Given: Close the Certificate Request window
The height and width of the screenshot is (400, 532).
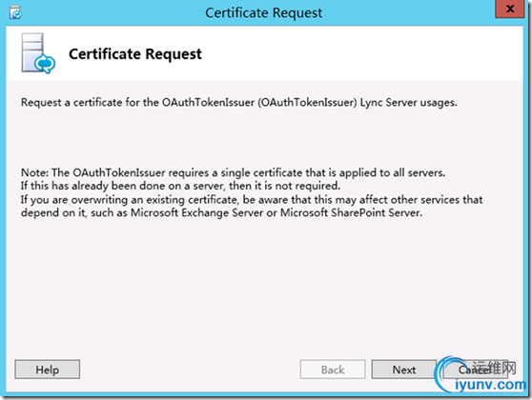Looking at the screenshot, I should tap(510, 9).
